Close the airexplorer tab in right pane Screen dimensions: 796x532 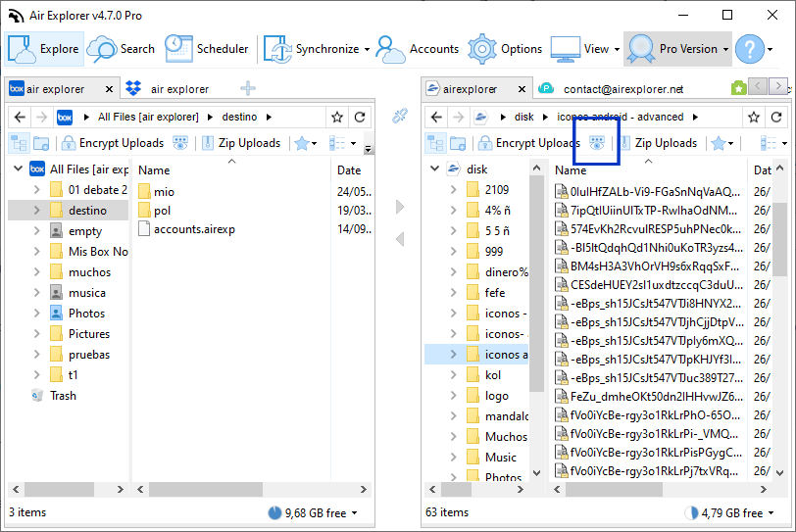pyautogui.click(x=522, y=89)
